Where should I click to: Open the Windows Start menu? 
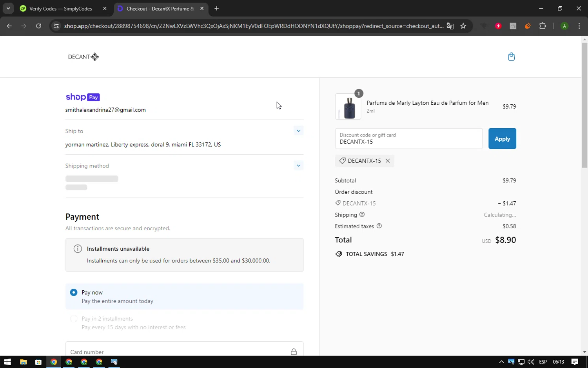click(x=7, y=362)
